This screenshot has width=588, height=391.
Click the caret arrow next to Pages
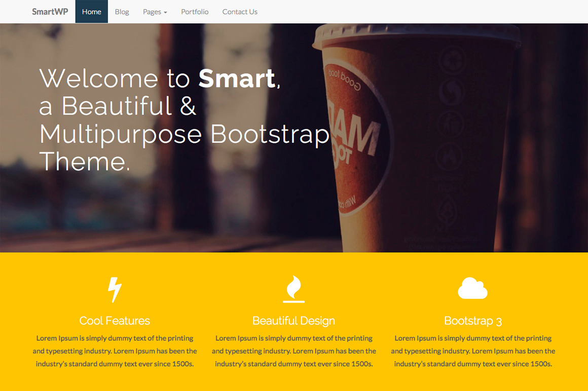tap(165, 12)
